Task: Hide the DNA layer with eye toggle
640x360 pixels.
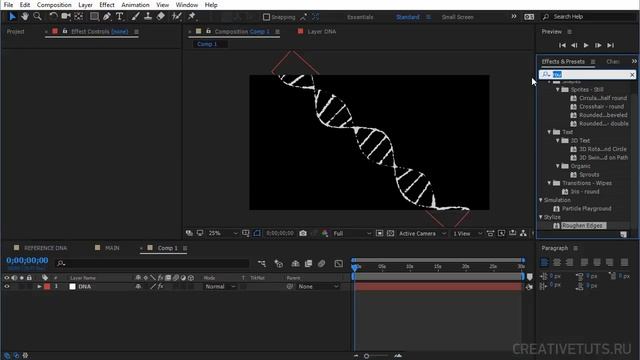Action: click(7, 287)
